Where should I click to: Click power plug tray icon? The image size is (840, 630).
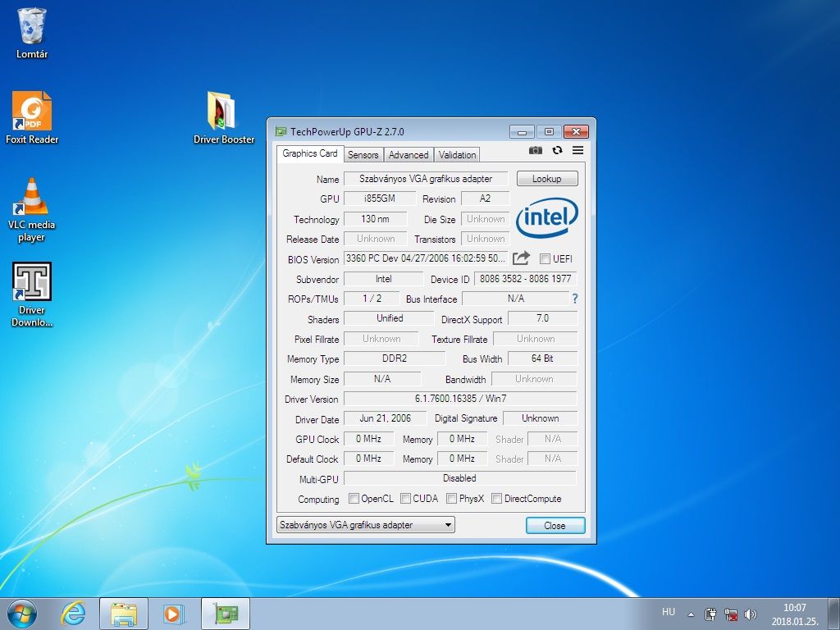(710, 614)
